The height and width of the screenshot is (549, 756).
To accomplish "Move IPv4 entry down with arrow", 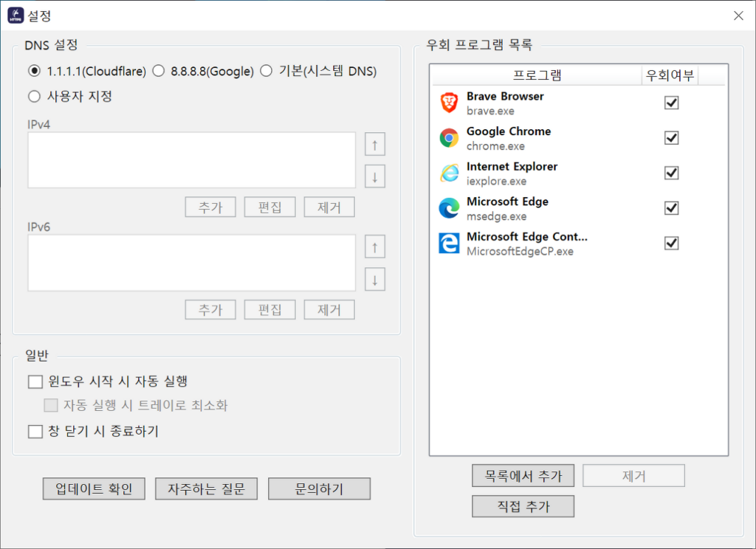I will click(x=374, y=176).
